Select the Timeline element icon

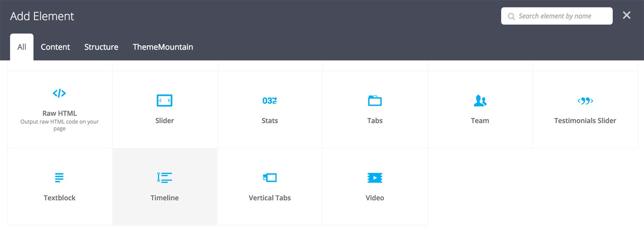click(164, 177)
